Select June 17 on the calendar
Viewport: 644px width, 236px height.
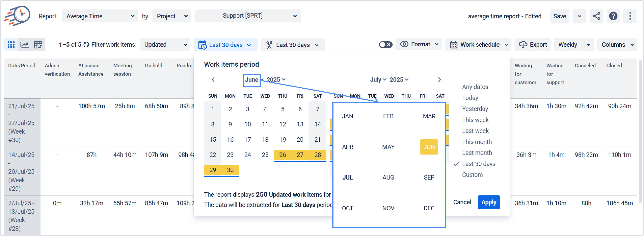[x=248, y=139]
